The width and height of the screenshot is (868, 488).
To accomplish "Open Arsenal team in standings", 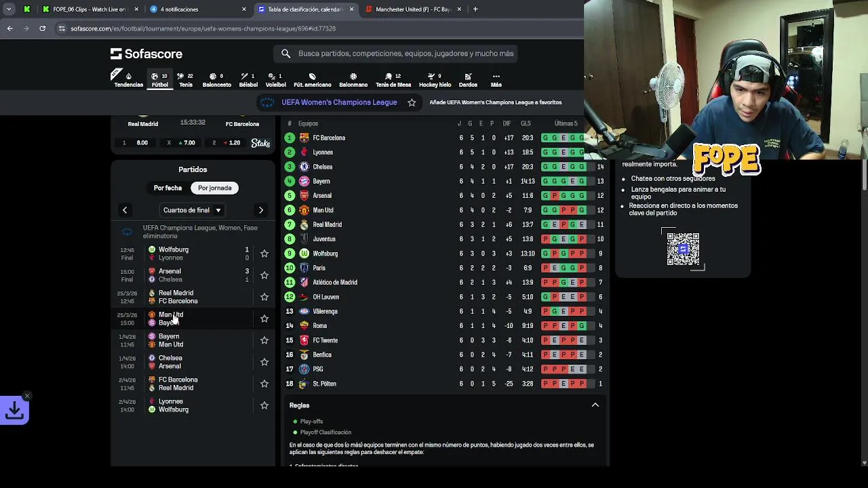I will 322,196.
